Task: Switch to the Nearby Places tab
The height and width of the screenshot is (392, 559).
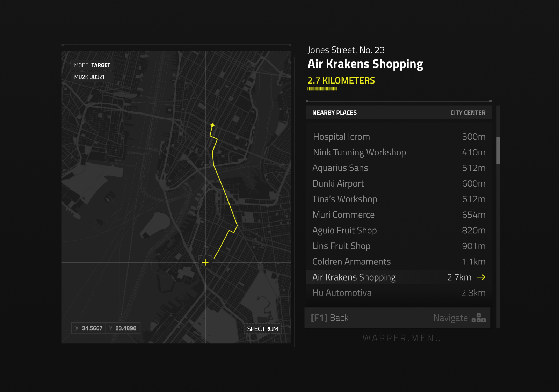Action: coord(334,113)
